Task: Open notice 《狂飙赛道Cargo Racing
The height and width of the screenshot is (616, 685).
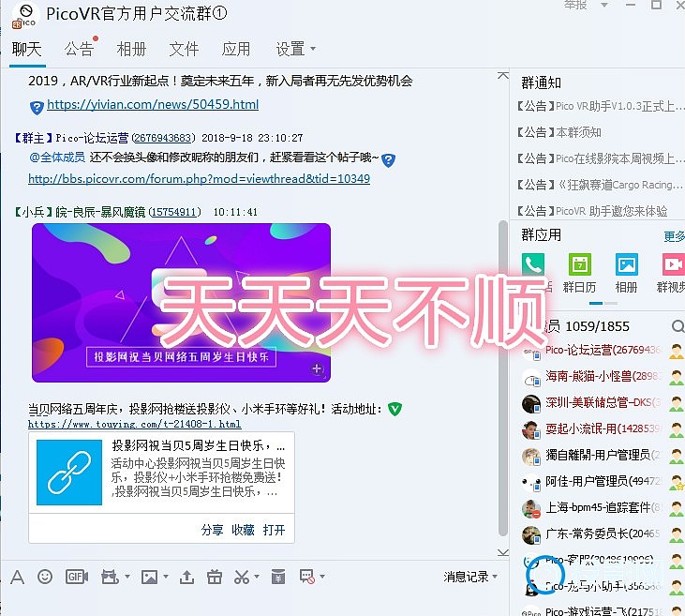Action: [599, 185]
